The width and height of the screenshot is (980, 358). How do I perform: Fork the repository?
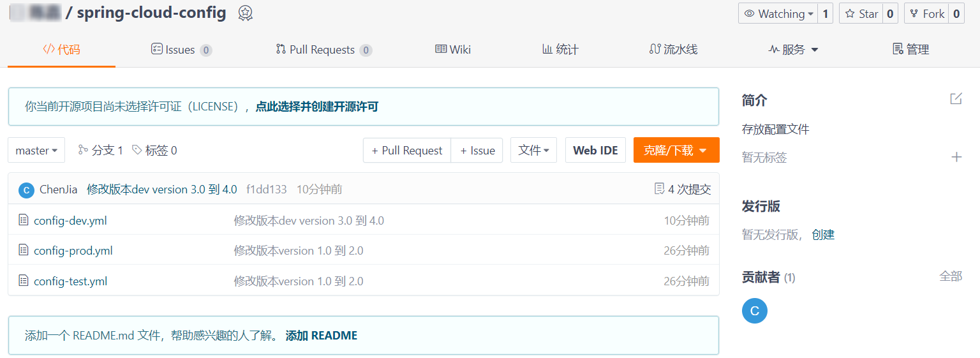tap(926, 13)
